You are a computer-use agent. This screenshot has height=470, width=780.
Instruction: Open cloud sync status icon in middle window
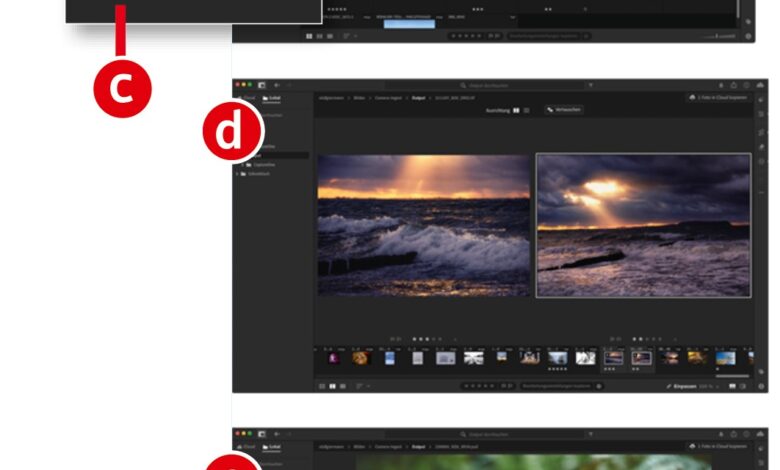pos(760,86)
